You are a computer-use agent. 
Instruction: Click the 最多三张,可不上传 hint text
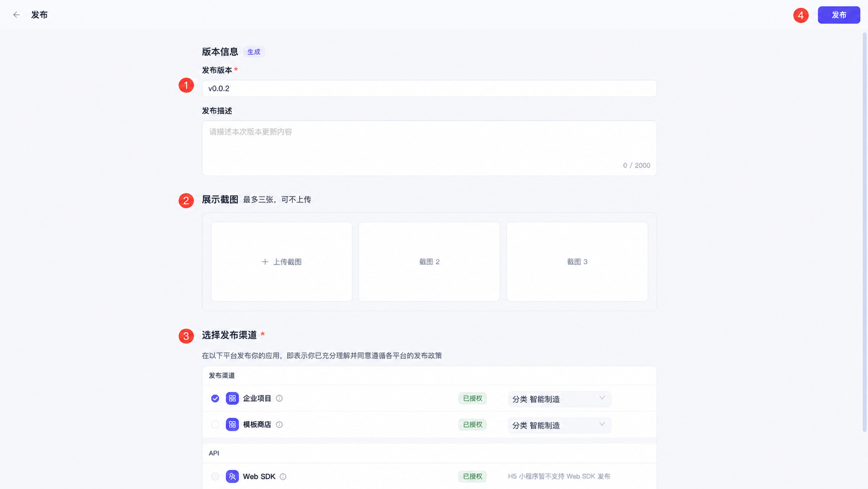277,200
